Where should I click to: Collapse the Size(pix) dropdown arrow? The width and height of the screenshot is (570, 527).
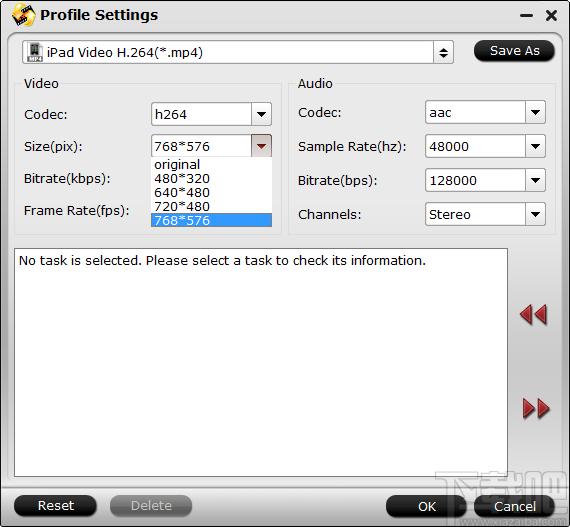261,146
